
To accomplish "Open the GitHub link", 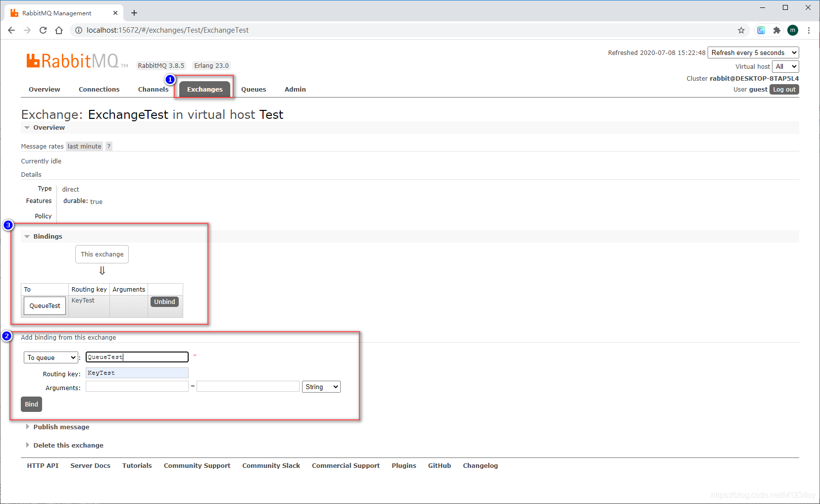I will point(440,466).
